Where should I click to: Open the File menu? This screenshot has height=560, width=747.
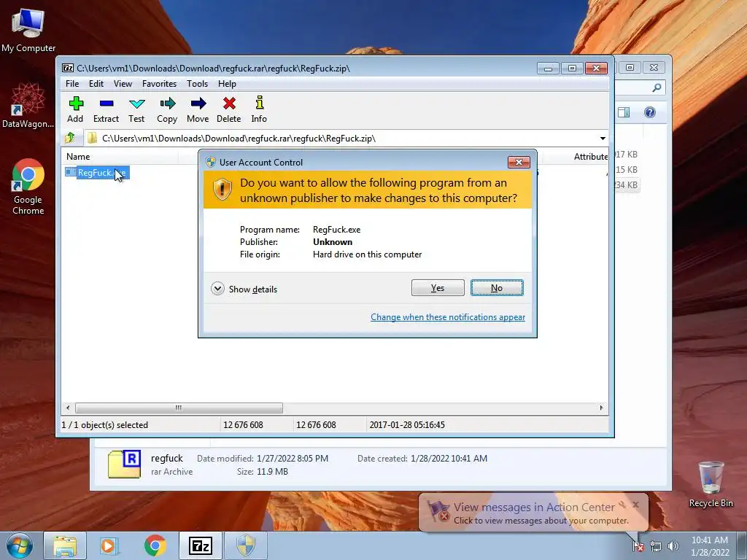72,84
